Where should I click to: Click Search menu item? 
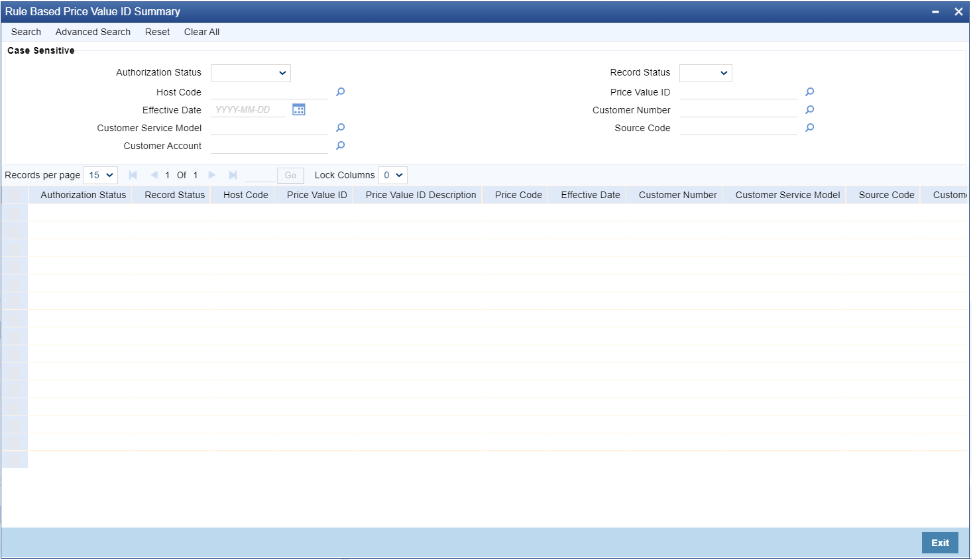pyautogui.click(x=26, y=32)
